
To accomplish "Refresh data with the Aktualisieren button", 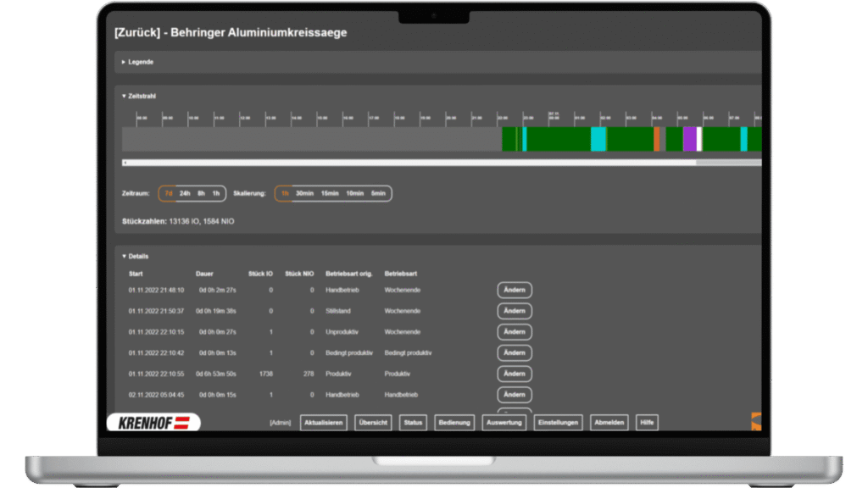I will 324,423.
